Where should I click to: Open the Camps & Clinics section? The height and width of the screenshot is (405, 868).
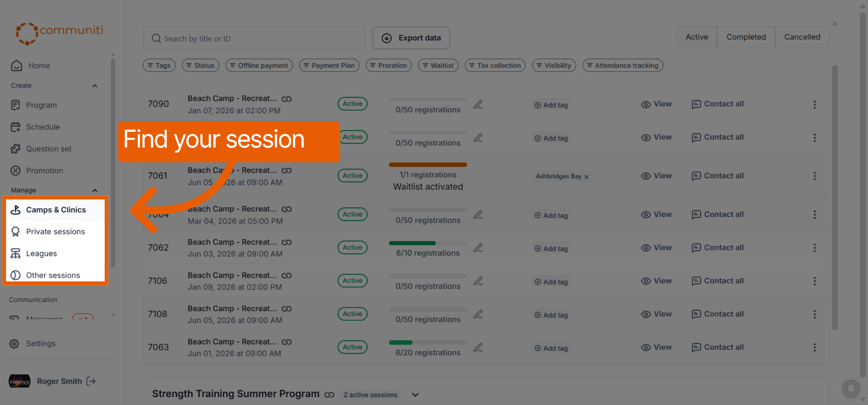coord(55,210)
